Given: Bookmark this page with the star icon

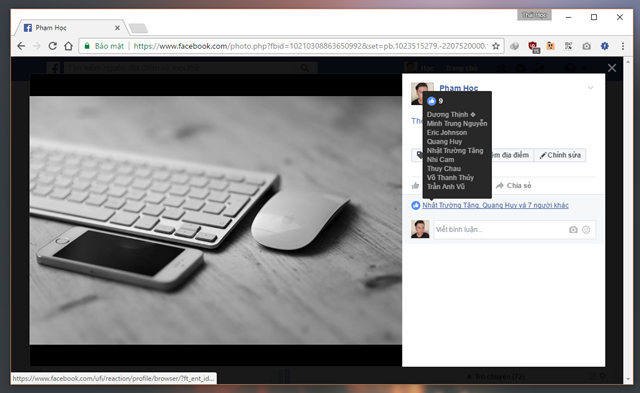Looking at the screenshot, I should point(496,46).
